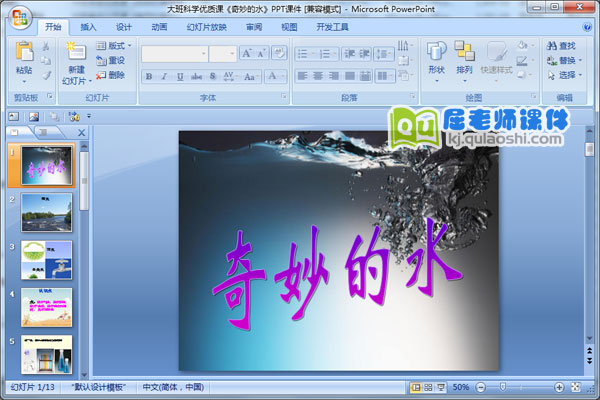This screenshot has height=400, width=600.
Task: Select the Format Painter brush icon
Action: pos(46,75)
